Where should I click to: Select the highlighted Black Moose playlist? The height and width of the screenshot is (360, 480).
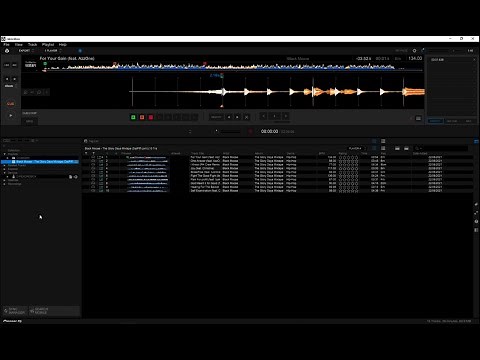pyautogui.click(x=40, y=162)
